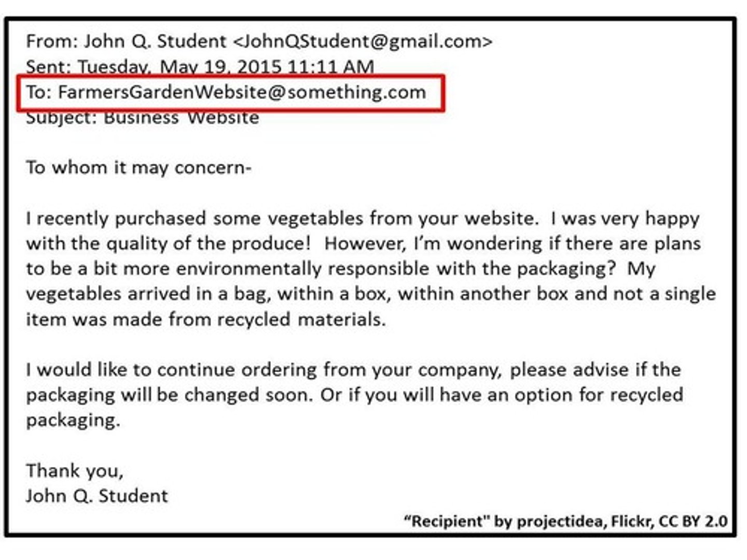Click the "John Q. Student" signature at the bottom
The height and width of the screenshot is (560, 747).
97,496
